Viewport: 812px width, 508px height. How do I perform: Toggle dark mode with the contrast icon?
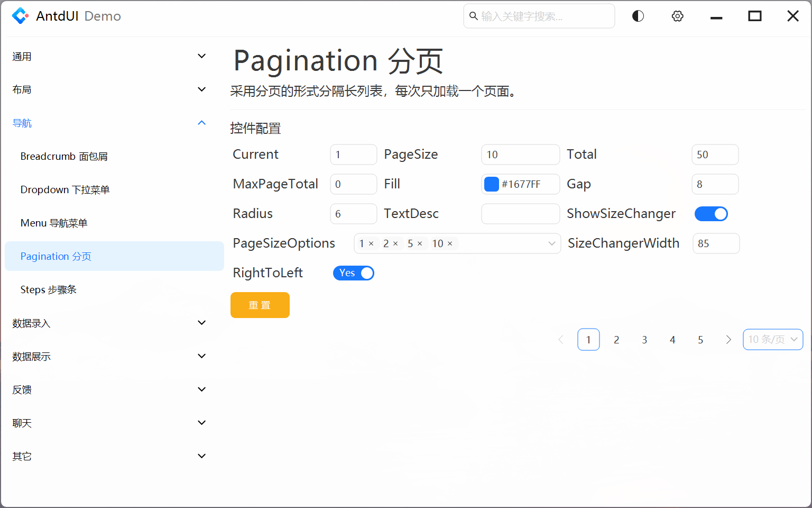click(638, 16)
